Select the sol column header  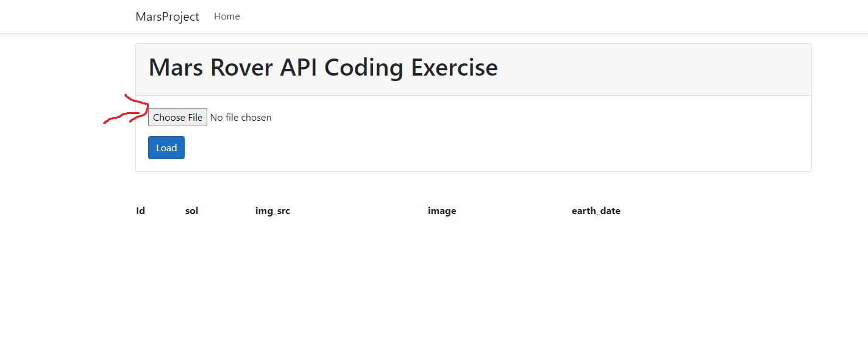[191, 211]
